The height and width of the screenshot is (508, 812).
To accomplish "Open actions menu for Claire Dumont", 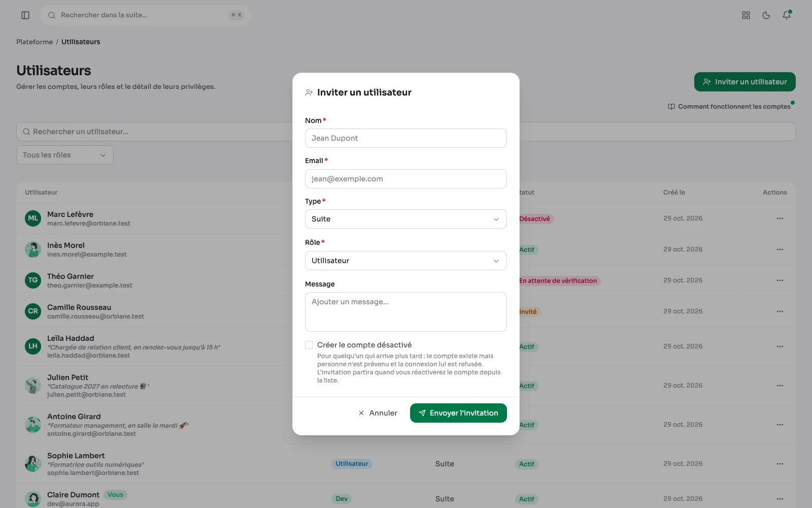I will tap(780, 499).
